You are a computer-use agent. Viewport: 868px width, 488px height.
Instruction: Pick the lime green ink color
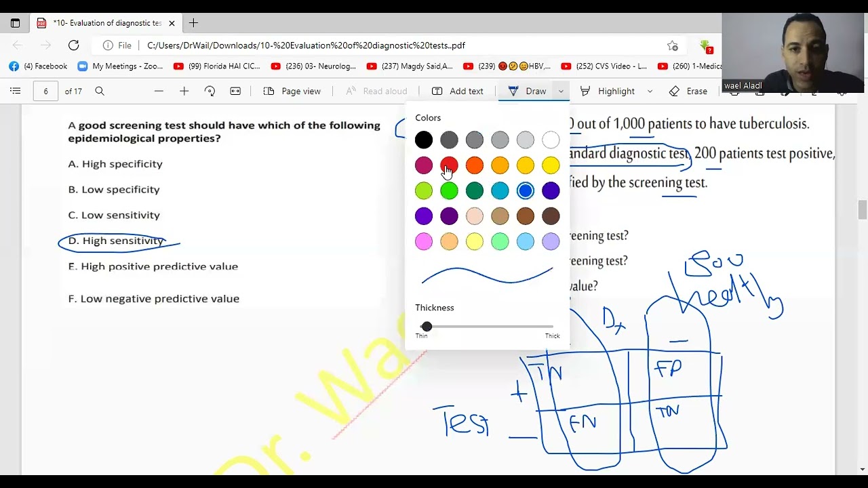424,191
